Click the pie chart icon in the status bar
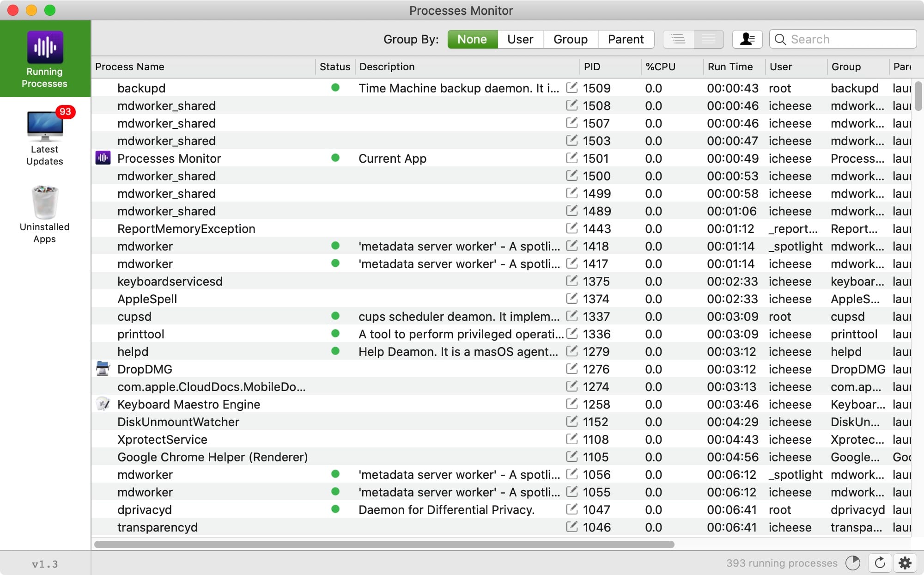The image size is (924, 575). pos(853,563)
